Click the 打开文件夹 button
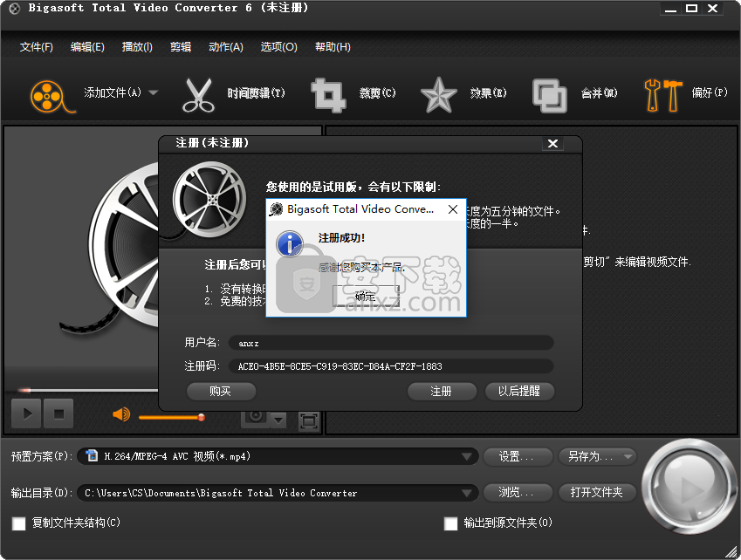Viewport: 741px width, 560px height. click(597, 493)
